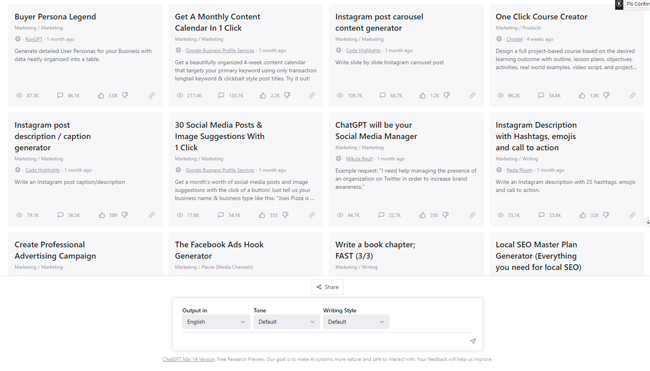The image size is (650, 371).
Task: Dislike the Instagram post caption generator prompt
Action: pyautogui.click(x=125, y=215)
